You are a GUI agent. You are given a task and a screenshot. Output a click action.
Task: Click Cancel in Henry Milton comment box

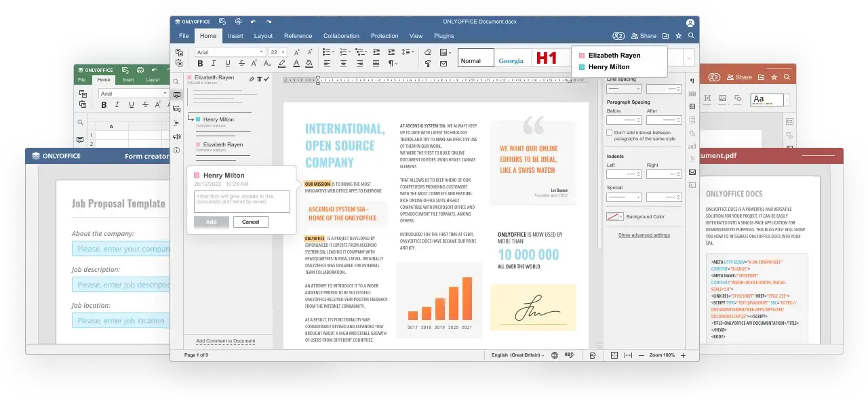tap(251, 222)
